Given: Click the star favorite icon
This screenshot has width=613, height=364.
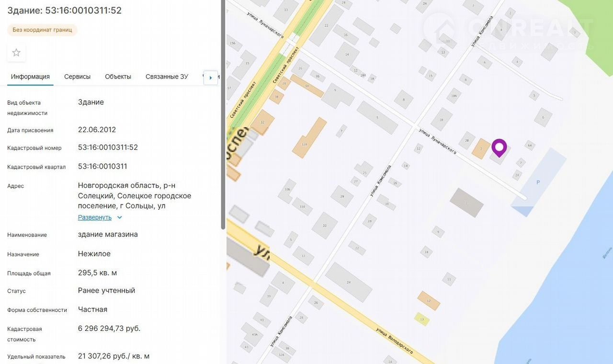Looking at the screenshot, I should [16, 53].
